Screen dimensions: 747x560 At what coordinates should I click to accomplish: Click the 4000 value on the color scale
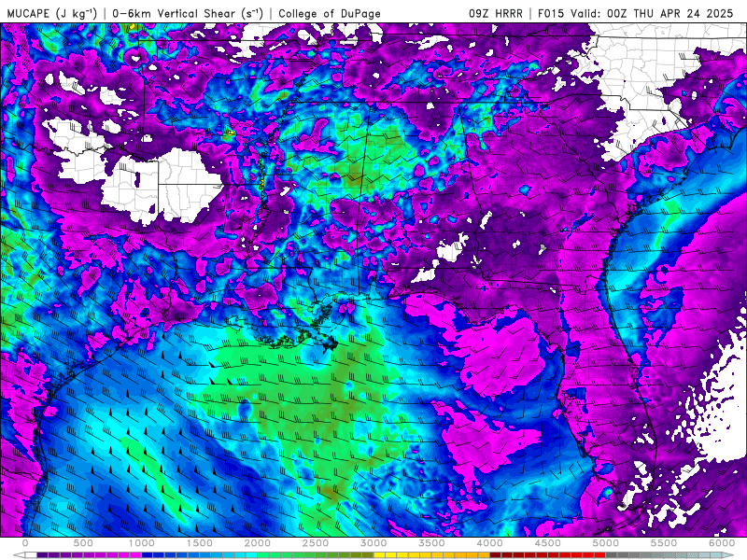click(490, 543)
